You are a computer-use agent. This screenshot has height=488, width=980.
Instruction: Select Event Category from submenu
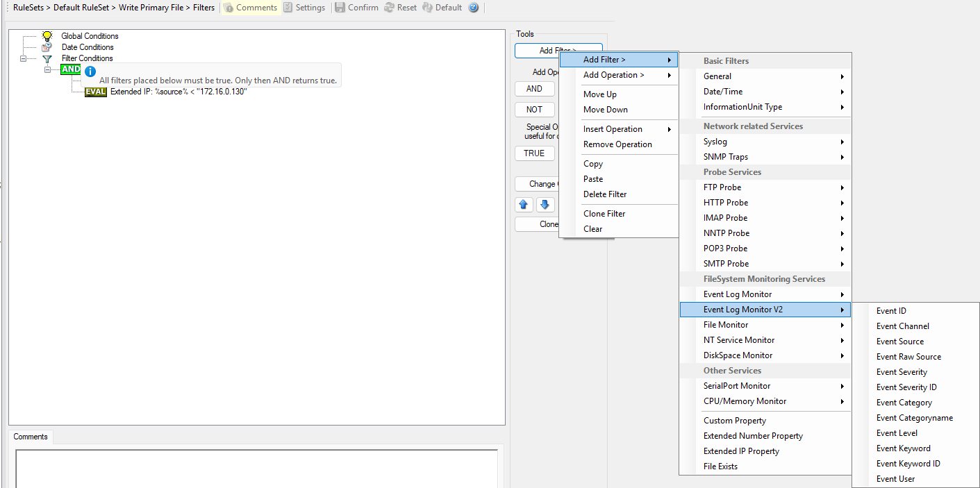coord(916,403)
